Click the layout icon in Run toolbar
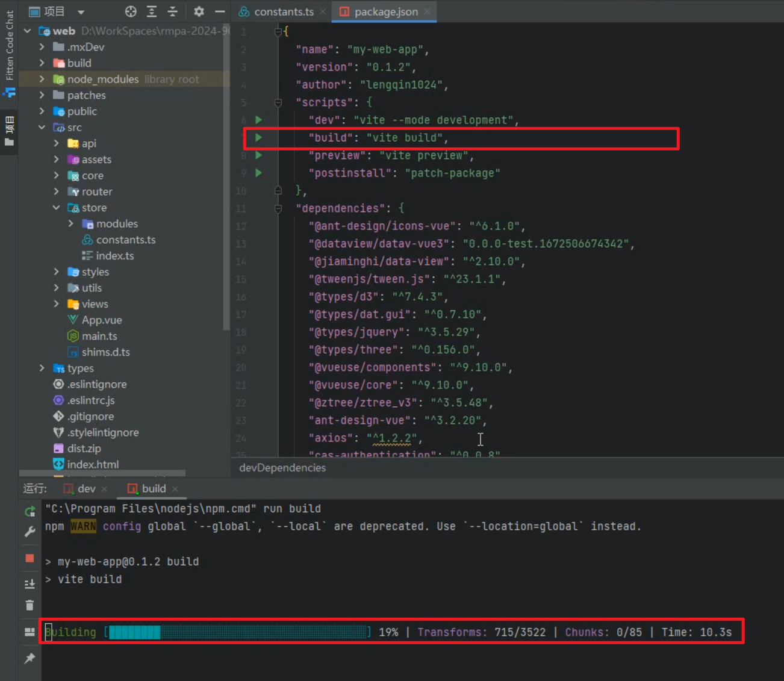This screenshot has height=681, width=784. 30,632
